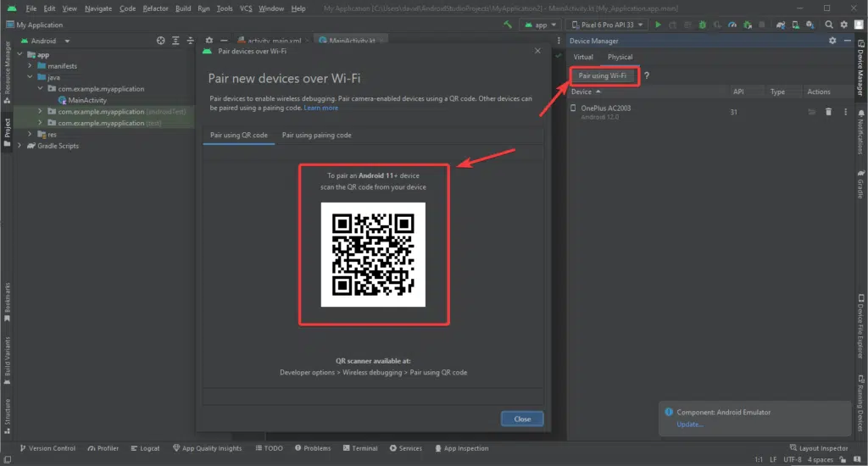The image size is (868, 466).
Task: Open the Logcat tool window
Action: (145, 448)
